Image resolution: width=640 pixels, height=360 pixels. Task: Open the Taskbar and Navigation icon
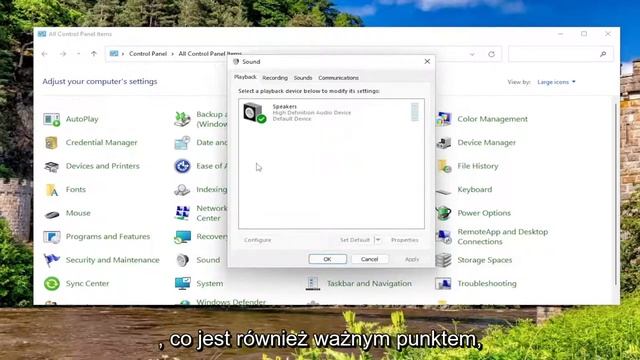[313, 283]
